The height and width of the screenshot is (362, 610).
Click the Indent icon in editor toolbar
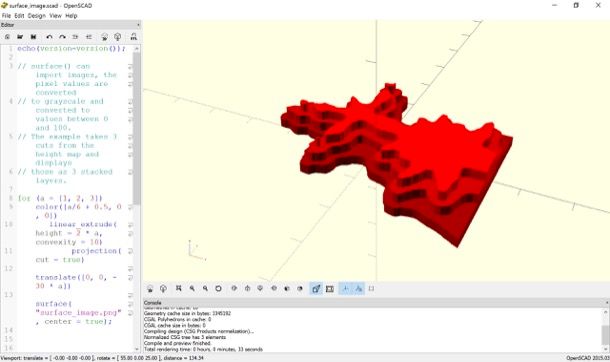pyautogui.click(x=89, y=37)
